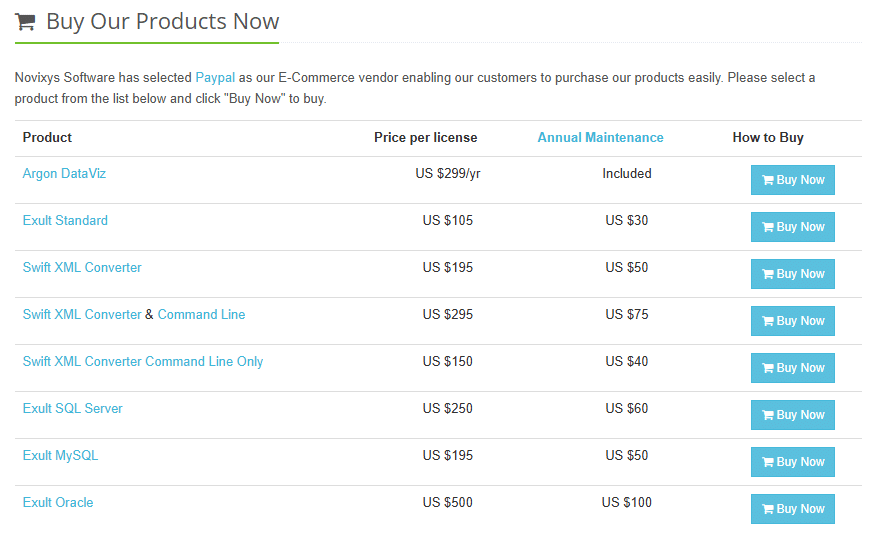Click the Swift XML Converter link in US $195 row
This screenshot has height=542, width=871.
pos(82,267)
